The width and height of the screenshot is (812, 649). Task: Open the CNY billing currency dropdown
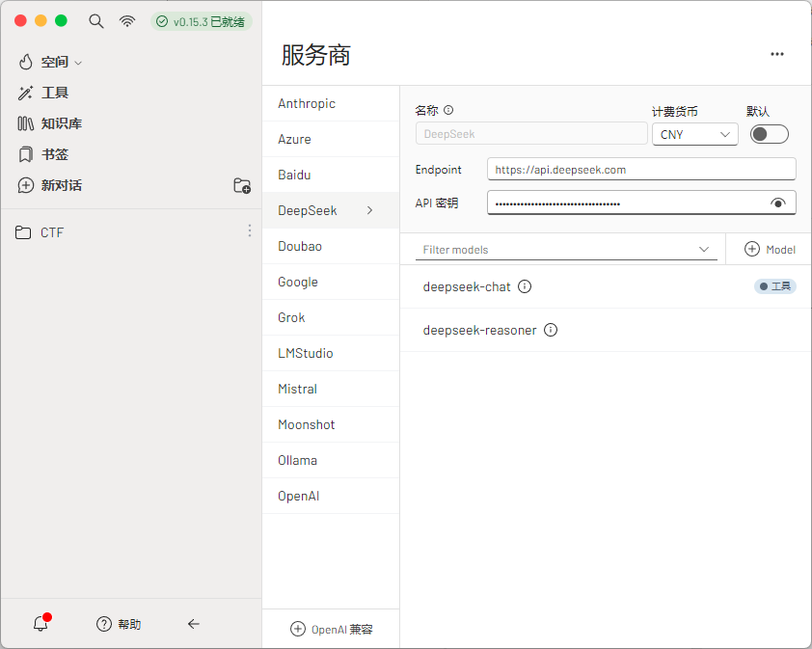click(695, 135)
